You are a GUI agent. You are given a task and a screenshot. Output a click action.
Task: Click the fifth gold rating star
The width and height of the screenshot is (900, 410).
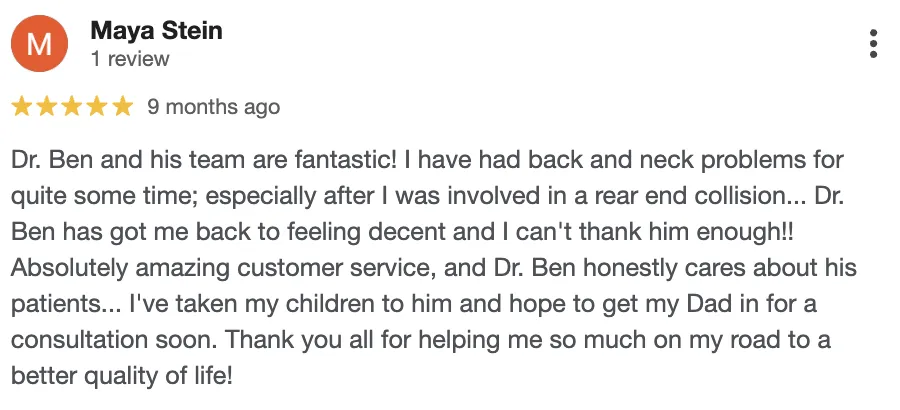point(122,107)
